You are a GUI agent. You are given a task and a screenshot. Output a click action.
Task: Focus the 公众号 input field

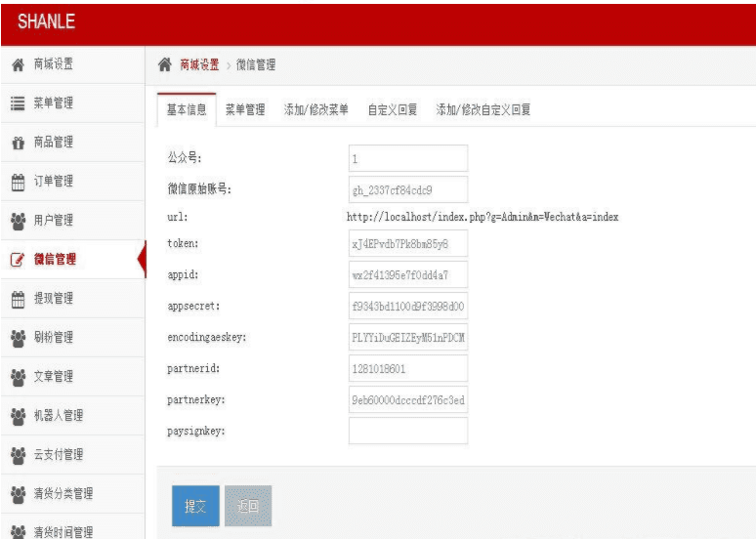[x=408, y=158]
